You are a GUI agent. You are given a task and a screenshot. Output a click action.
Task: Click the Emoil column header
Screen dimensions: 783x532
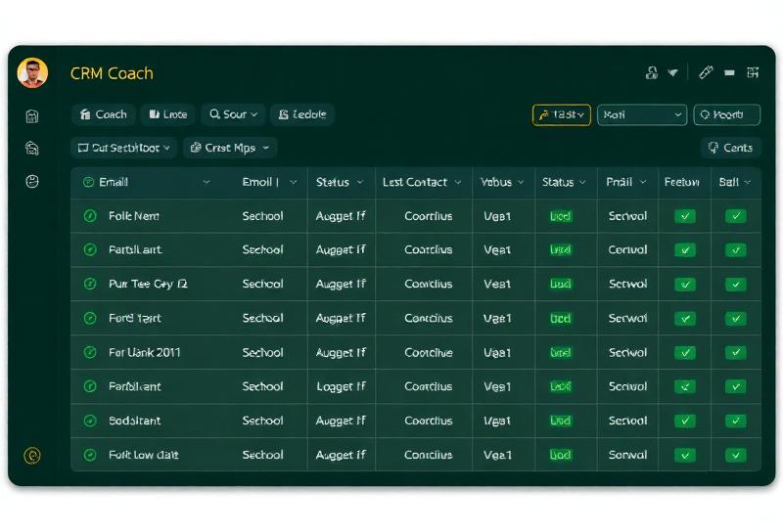click(260, 182)
